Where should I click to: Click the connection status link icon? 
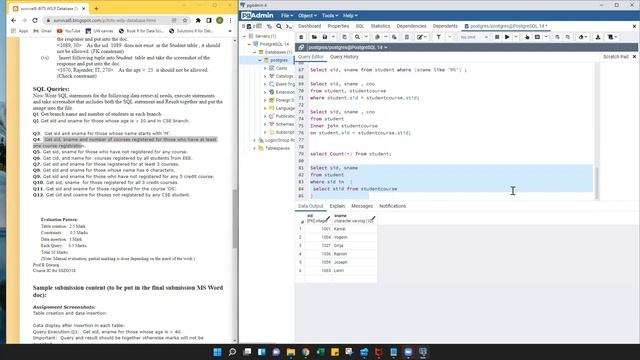301,47
